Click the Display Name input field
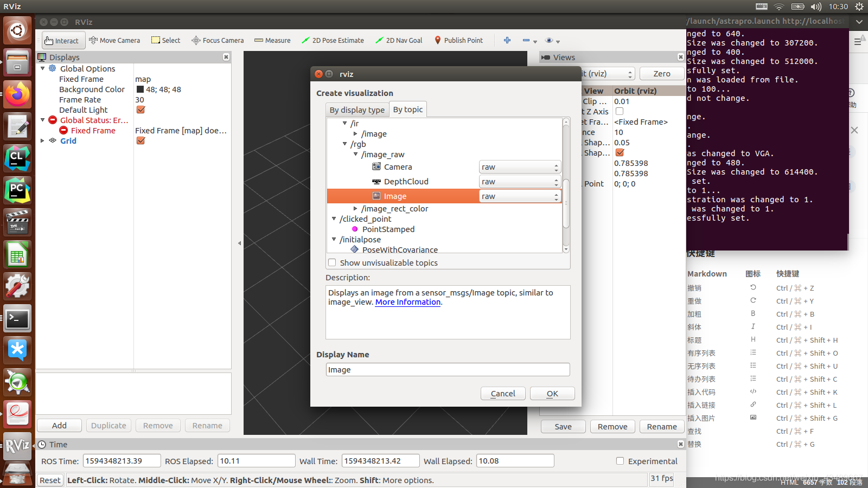The image size is (868, 488). coord(448,370)
